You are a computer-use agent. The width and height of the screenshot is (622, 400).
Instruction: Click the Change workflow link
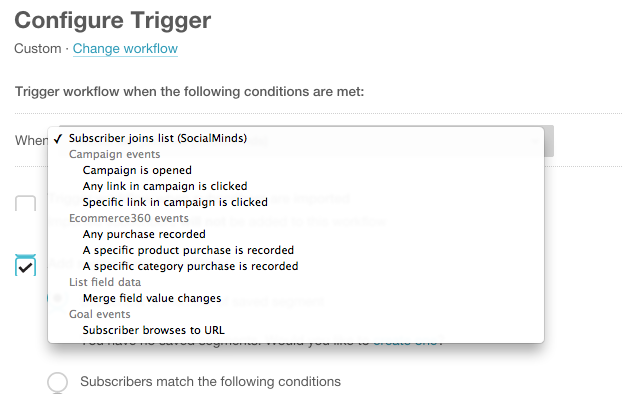coord(125,48)
